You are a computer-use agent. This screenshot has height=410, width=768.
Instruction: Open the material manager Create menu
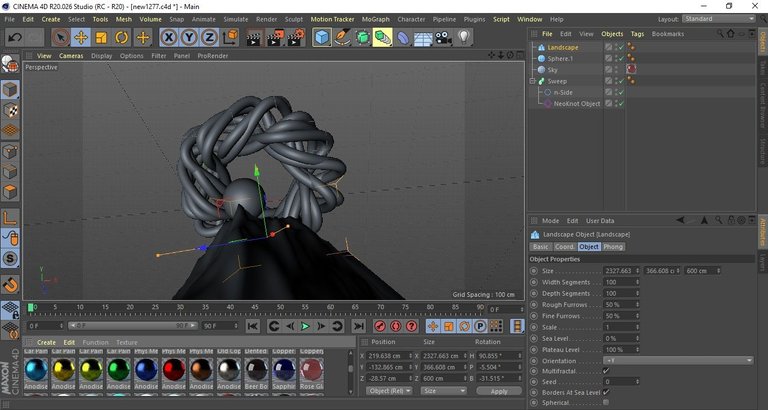click(x=47, y=342)
